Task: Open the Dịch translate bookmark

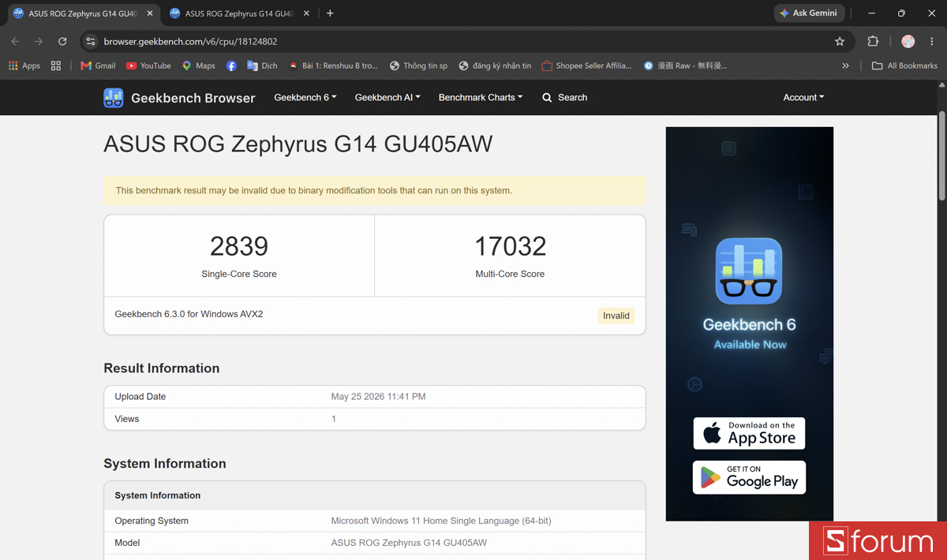Action: pos(262,65)
